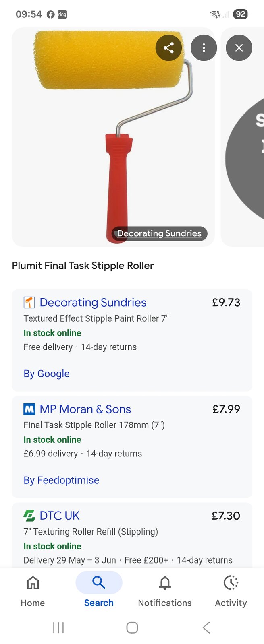
Task: Select the Search tab
Action: [99, 590]
